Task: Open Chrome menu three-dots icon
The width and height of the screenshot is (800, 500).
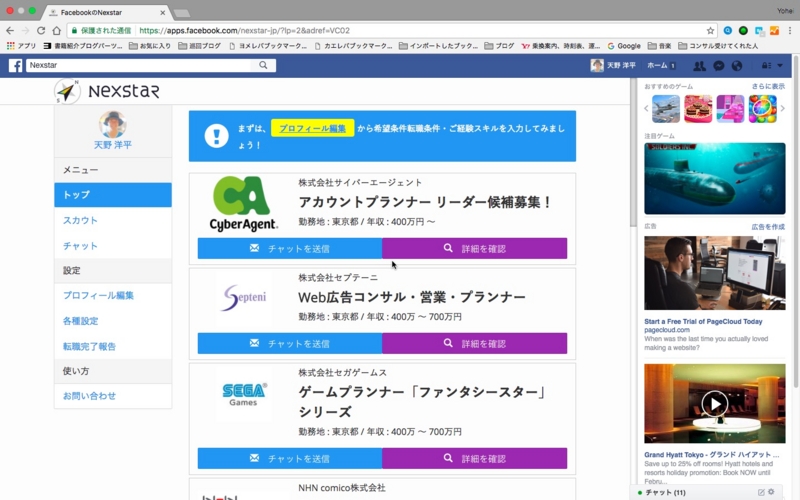Action: [x=790, y=31]
